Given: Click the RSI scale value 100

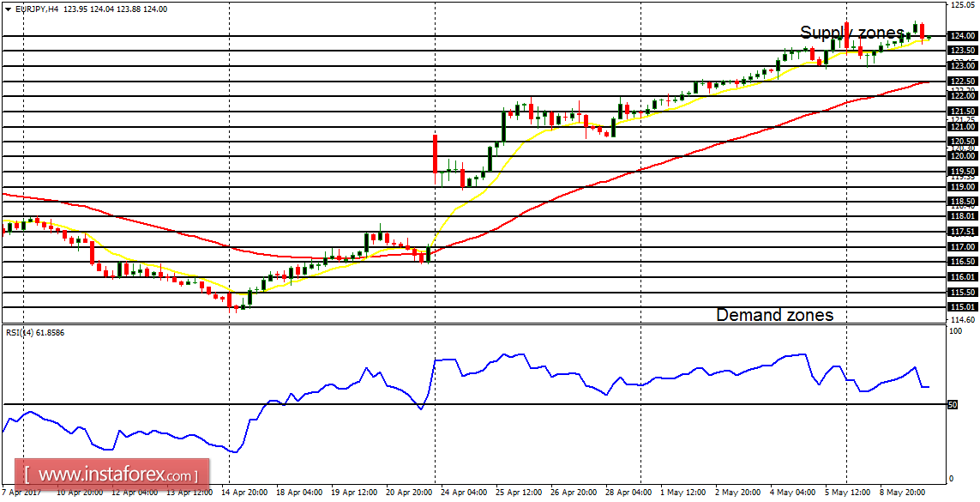Looking at the screenshot, I should [x=955, y=330].
